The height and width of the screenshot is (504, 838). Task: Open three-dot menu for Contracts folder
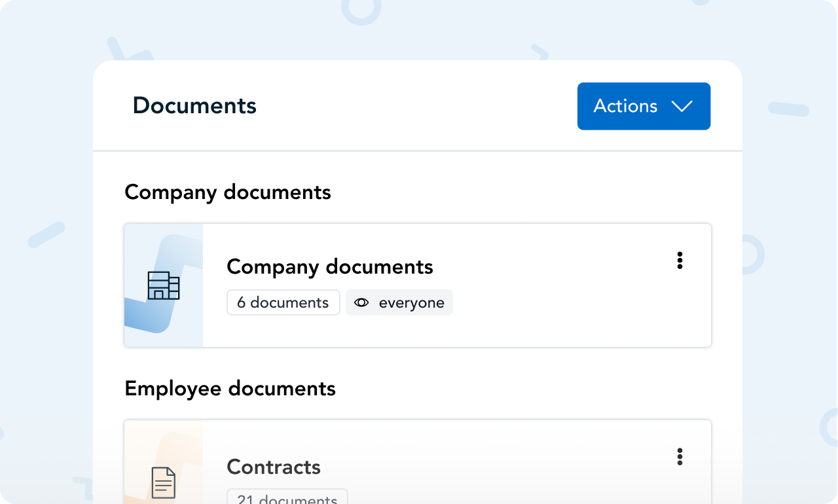pyautogui.click(x=680, y=457)
